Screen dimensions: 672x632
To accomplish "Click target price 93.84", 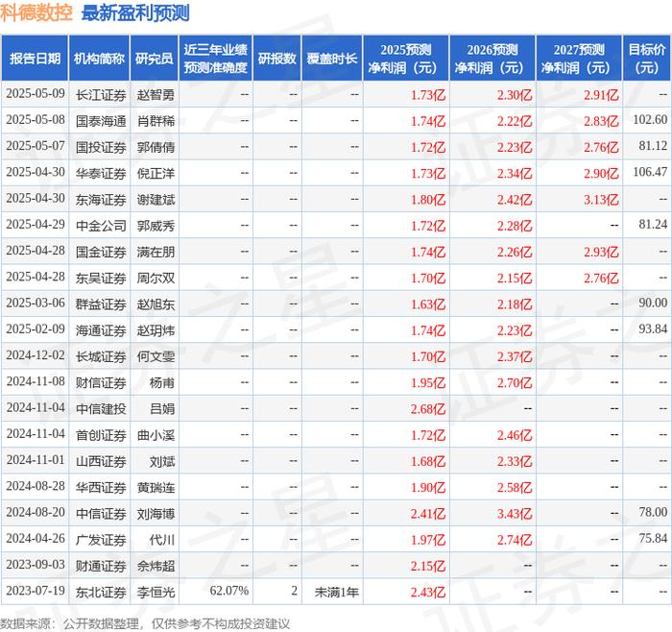I will [653, 329].
